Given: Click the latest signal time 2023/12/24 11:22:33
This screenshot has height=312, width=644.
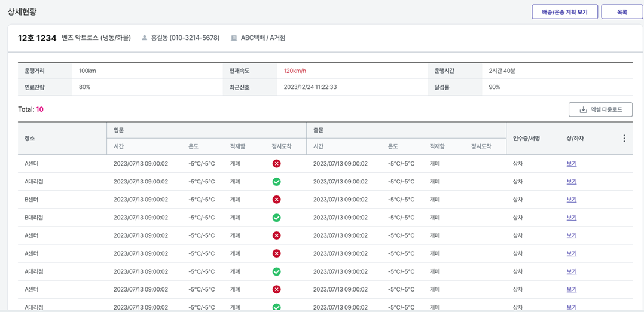Looking at the screenshot, I should click(x=311, y=87).
